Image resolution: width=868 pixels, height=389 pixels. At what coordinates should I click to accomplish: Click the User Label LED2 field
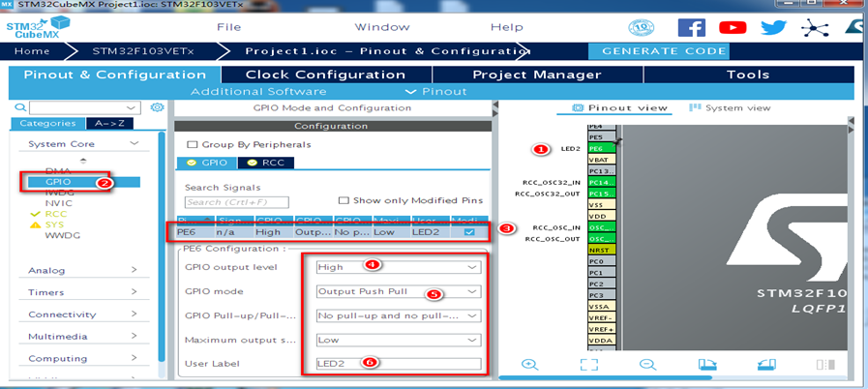398,364
